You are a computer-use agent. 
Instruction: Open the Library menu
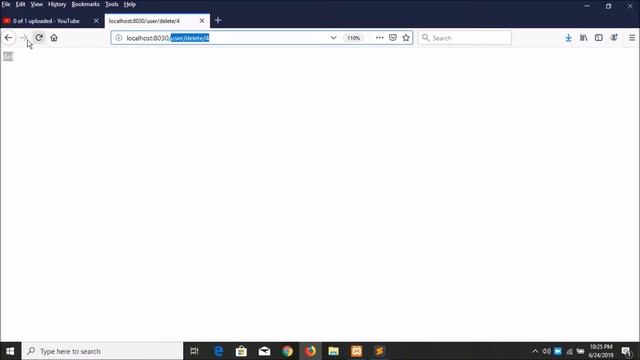584,38
